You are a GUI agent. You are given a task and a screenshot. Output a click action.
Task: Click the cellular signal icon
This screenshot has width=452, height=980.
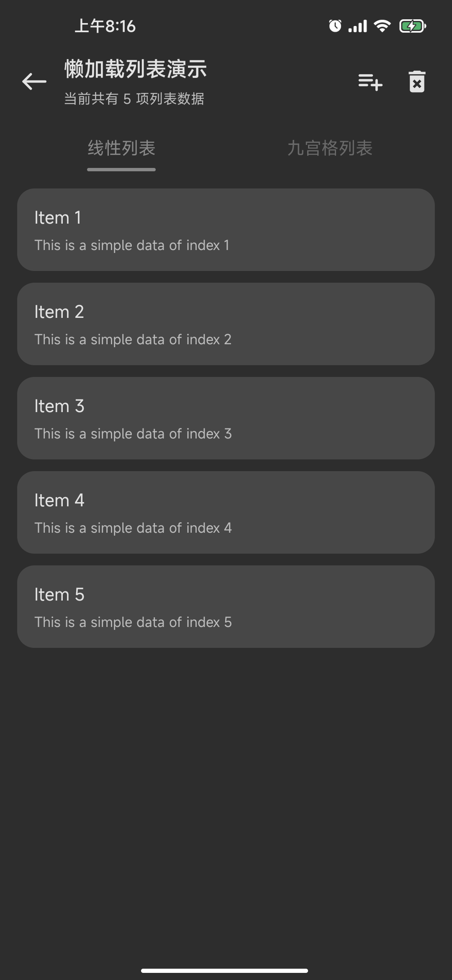click(358, 26)
